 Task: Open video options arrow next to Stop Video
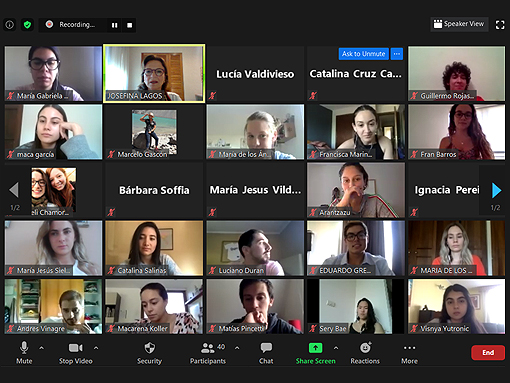[96, 348]
